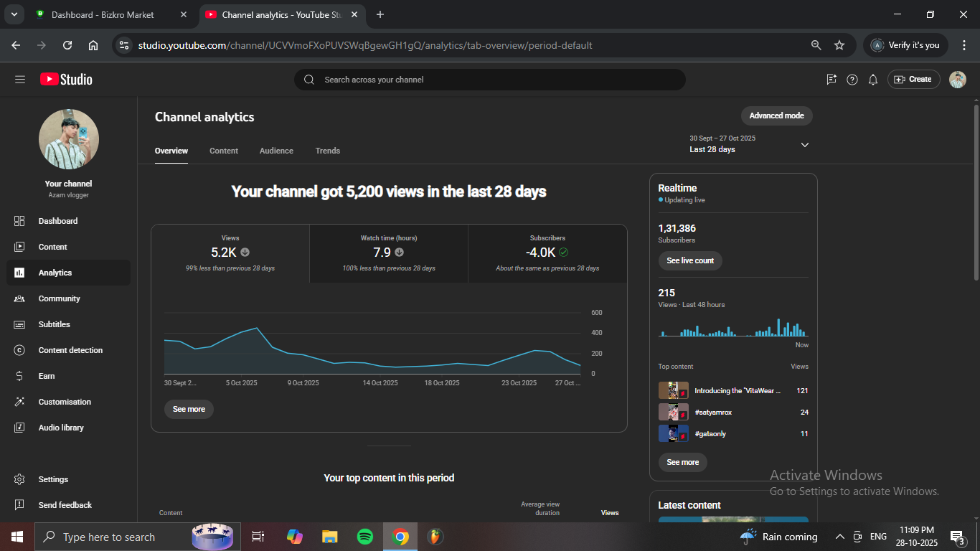Click the help question mark icon
Image resolution: width=980 pixels, height=551 pixels.
pos(852,80)
